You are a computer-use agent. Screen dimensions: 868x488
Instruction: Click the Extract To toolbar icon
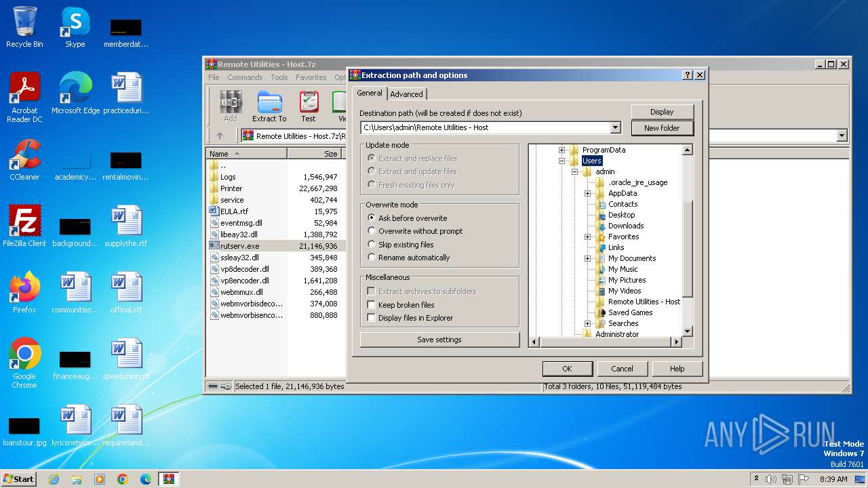[269, 106]
